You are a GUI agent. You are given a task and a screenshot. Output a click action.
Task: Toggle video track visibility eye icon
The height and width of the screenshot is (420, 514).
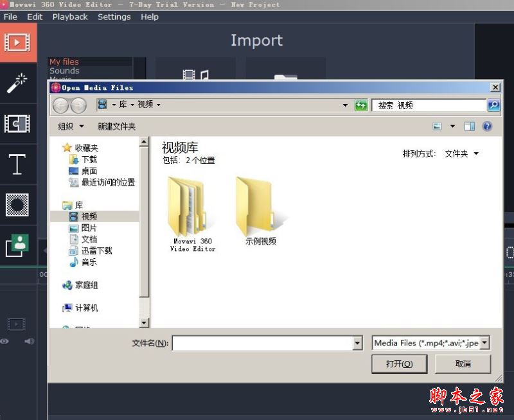click(4, 342)
